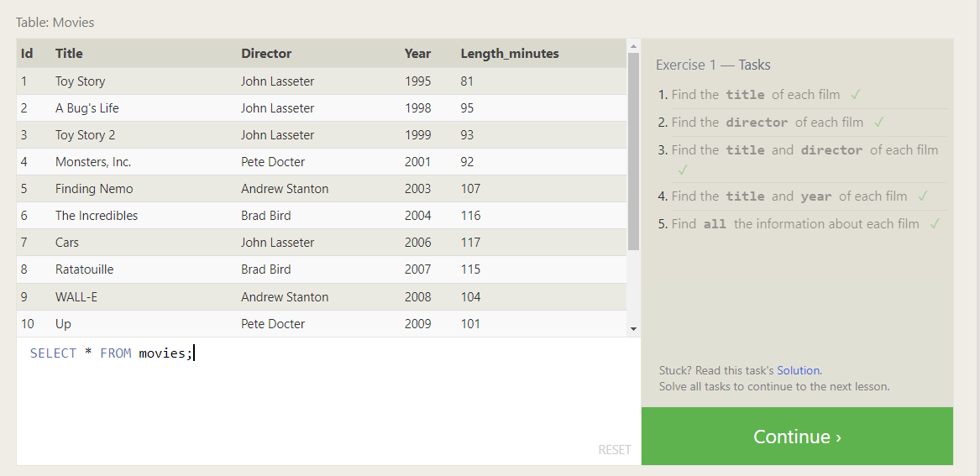The width and height of the screenshot is (980, 476).
Task: Click the checkmark next to task 5
Action: pyautogui.click(x=935, y=223)
